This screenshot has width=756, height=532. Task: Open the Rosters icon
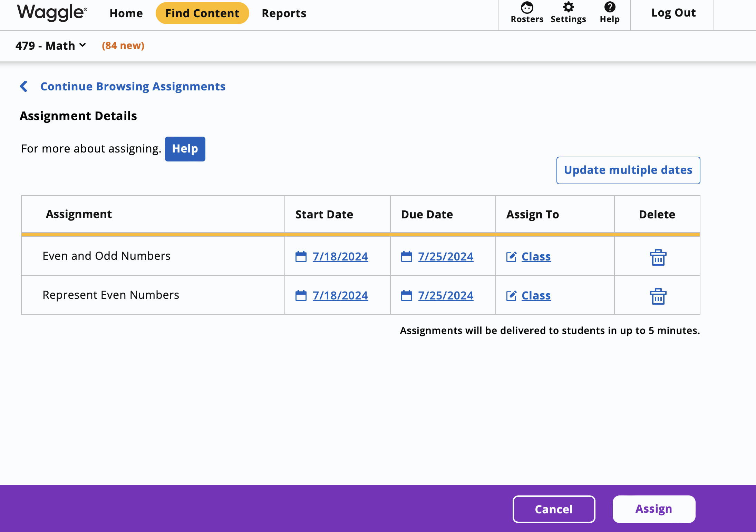pos(527,7)
